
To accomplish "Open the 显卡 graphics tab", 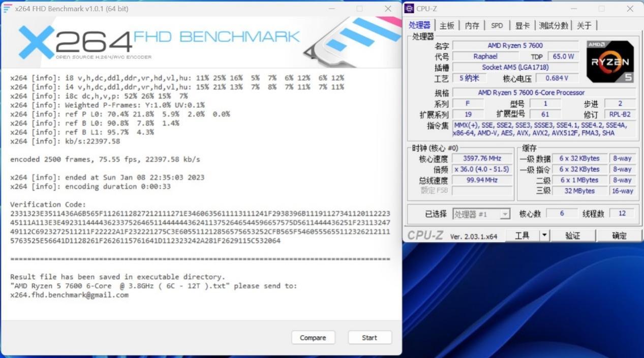I will click(522, 25).
